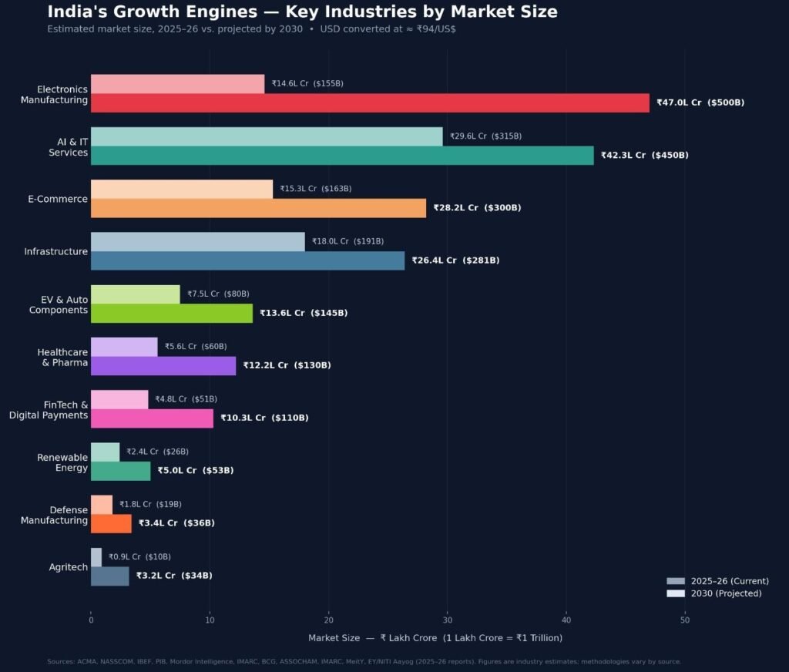
Task: Click the 2030 (Projected) legend swatch
Action: pos(676,593)
